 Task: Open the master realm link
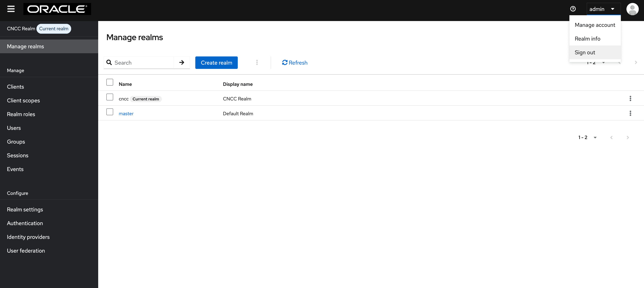click(x=126, y=114)
